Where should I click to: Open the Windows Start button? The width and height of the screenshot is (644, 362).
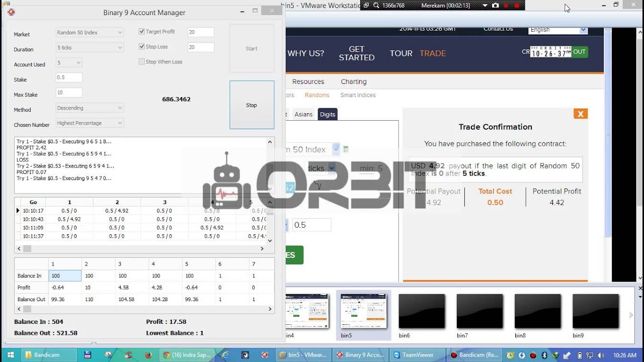pyautogui.click(x=10, y=354)
